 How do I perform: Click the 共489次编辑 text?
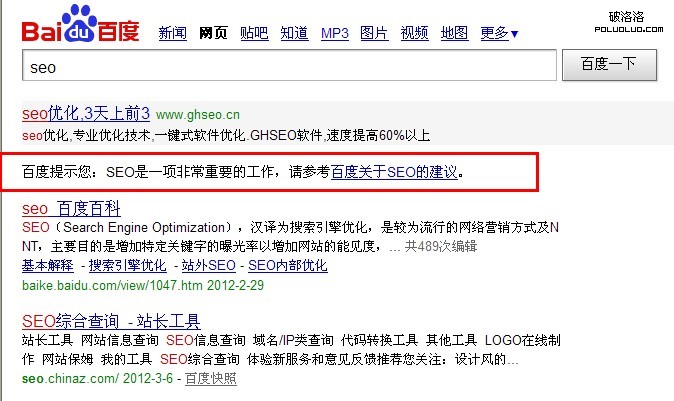(441, 246)
